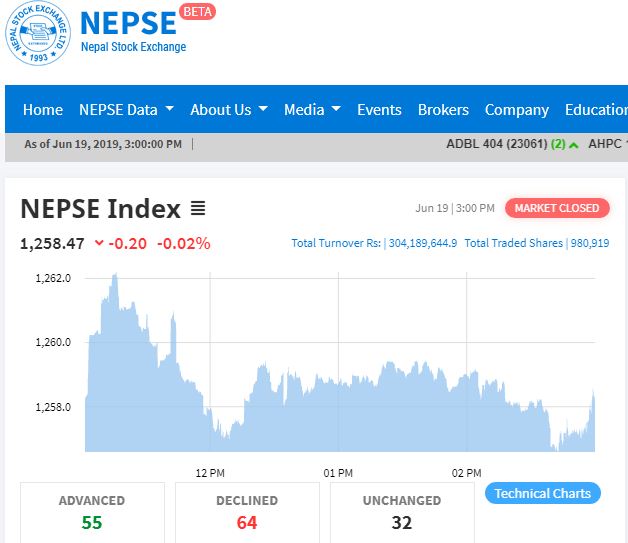Click the green up arrow beside ADBL ticker
Screen dimensions: 628x543
574,144
